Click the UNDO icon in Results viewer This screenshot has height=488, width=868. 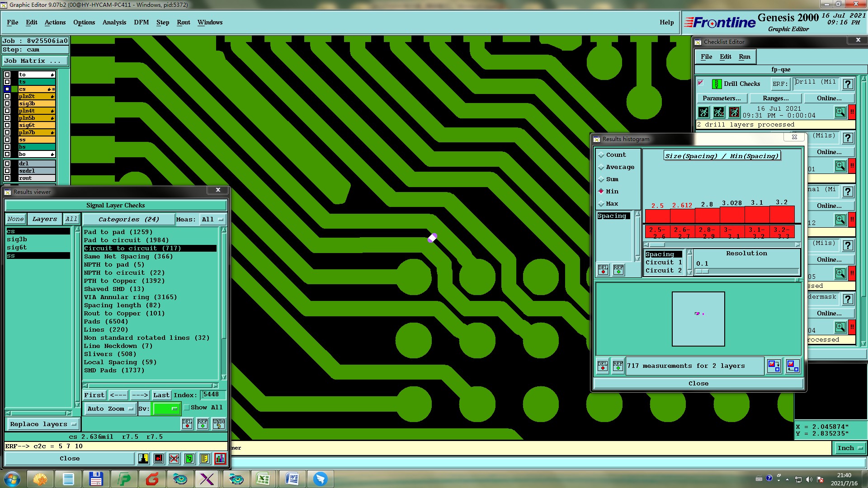click(x=219, y=424)
